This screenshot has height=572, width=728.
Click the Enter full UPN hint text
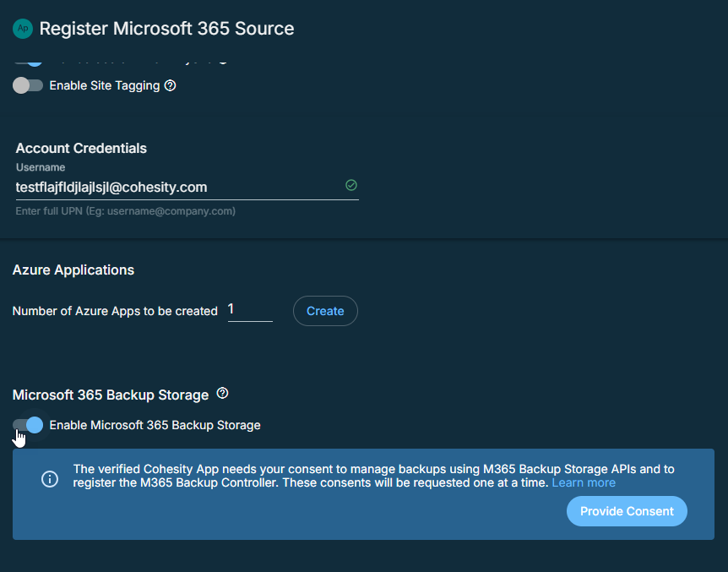pyautogui.click(x=125, y=211)
